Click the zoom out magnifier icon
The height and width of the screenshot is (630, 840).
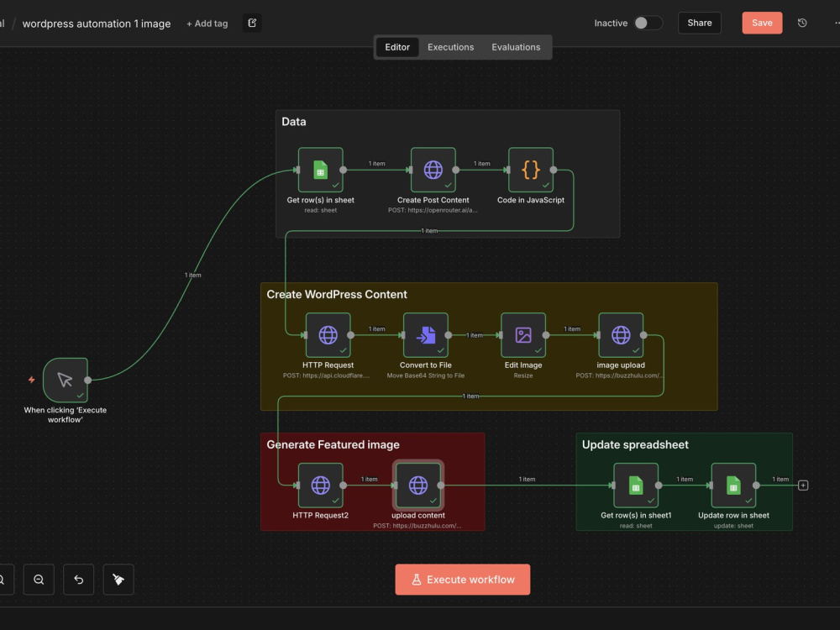39,580
